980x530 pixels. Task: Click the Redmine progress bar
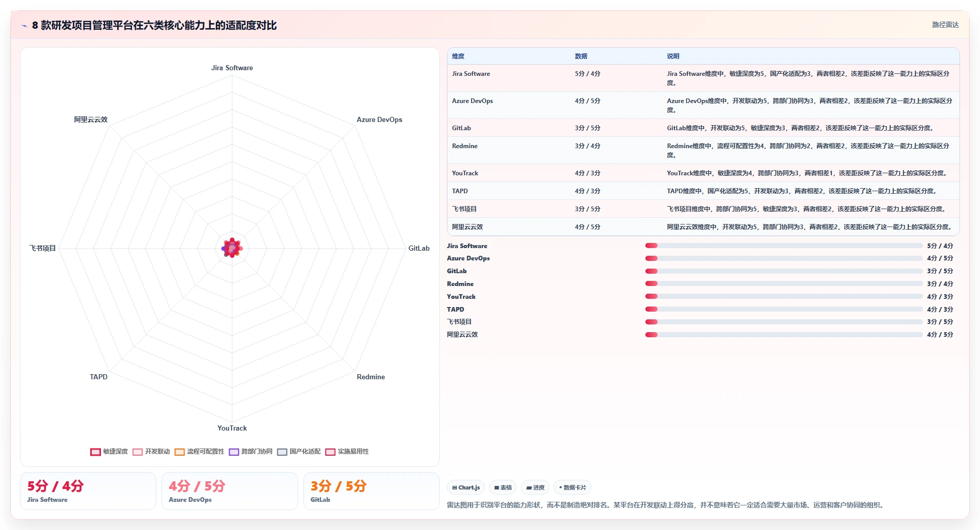point(784,284)
